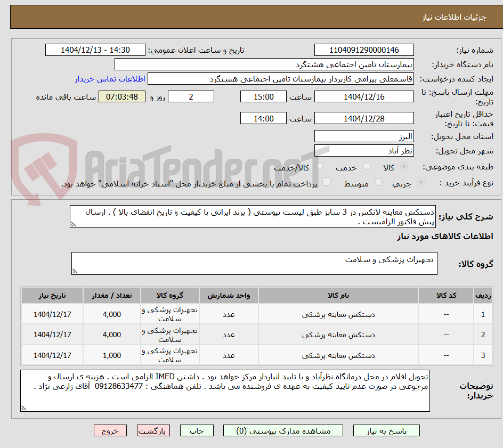Toggle اسناد خزانه اسلامی payment checkbox
Viewport: 503px width, 448px height.
coord(327,182)
